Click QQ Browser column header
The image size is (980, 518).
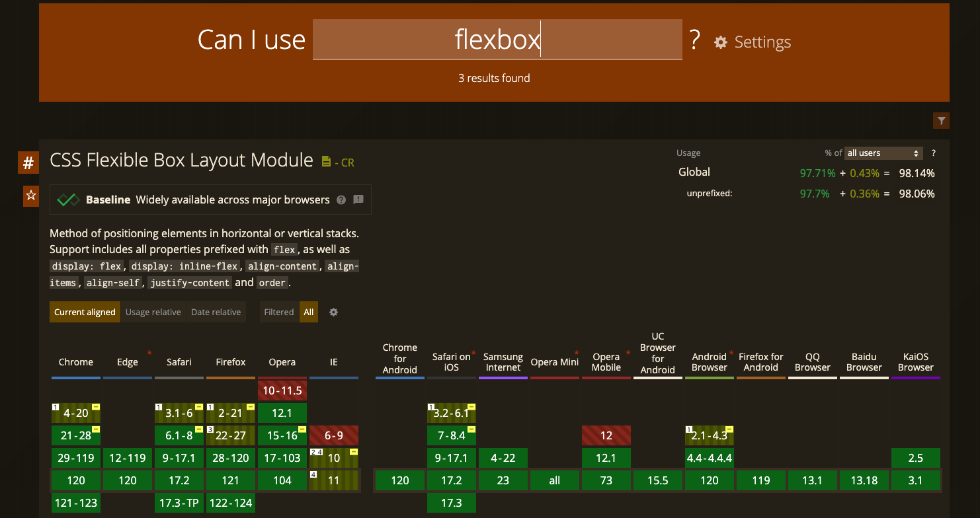[x=813, y=362]
